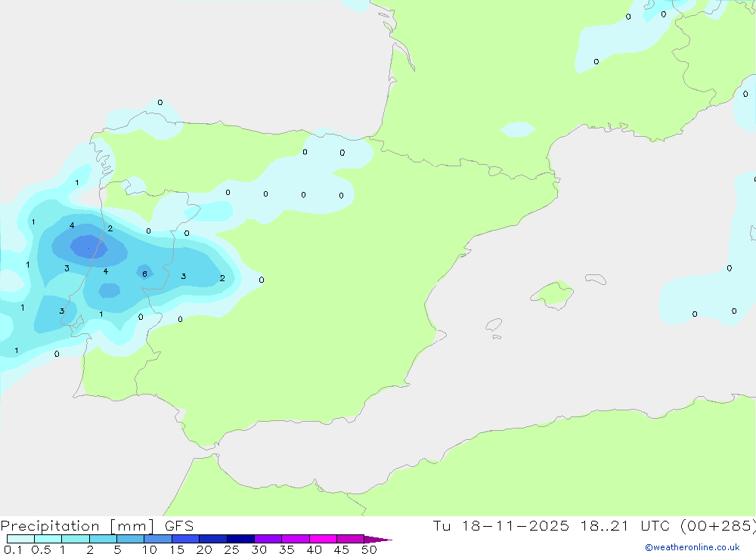Click the "20" legend scale label
The image size is (756, 554).
[204, 549]
